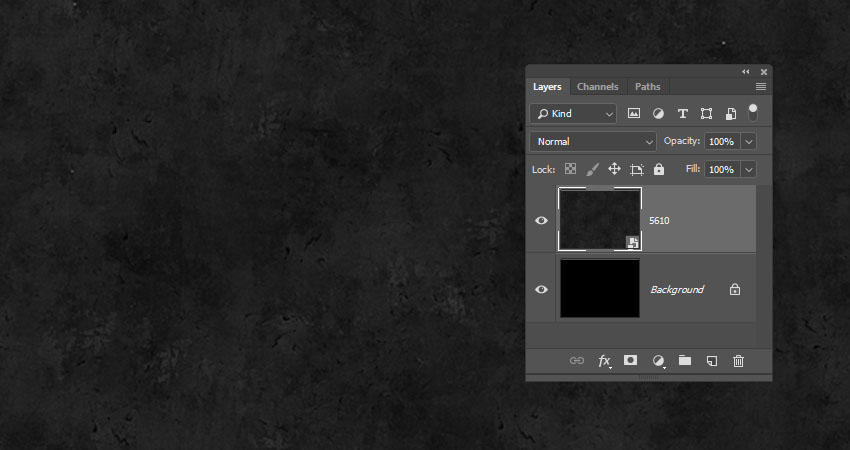The image size is (850, 450).
Task: Add a layer style with fx icon
Action: click(x=604, y=361)
